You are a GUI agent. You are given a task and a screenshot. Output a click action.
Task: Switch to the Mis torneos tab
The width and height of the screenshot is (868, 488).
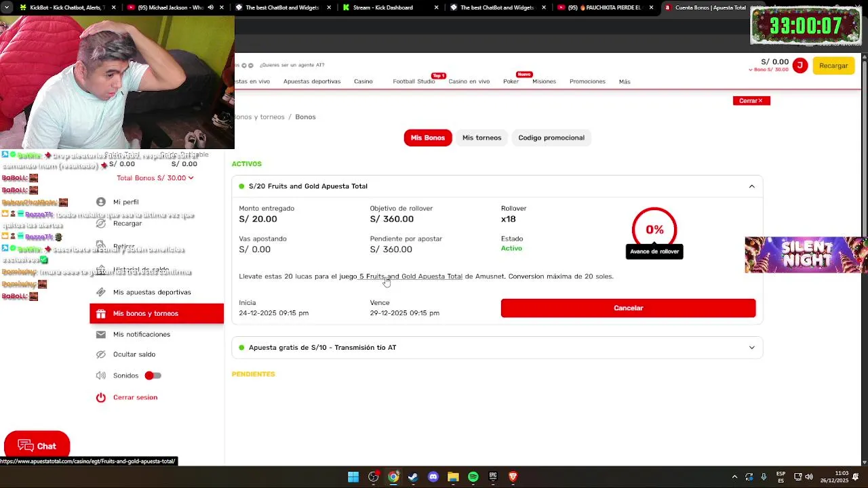click(x=482, y=138)
